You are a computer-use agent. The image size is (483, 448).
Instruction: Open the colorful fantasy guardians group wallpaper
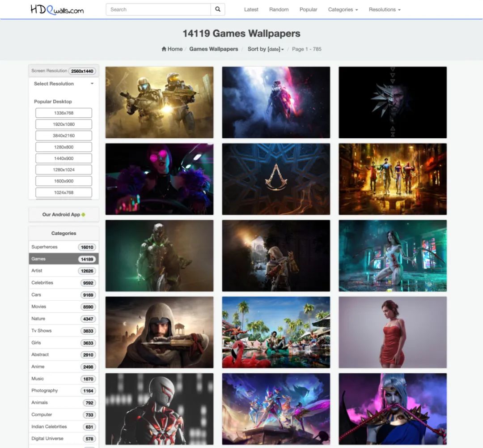pos(276,409)
